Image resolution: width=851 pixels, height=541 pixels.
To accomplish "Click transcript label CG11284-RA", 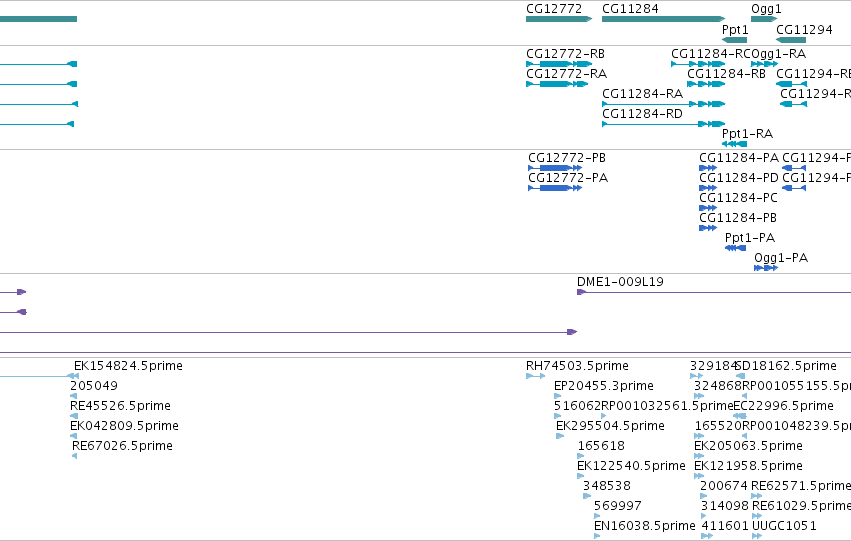I will (x=642, y=94).
